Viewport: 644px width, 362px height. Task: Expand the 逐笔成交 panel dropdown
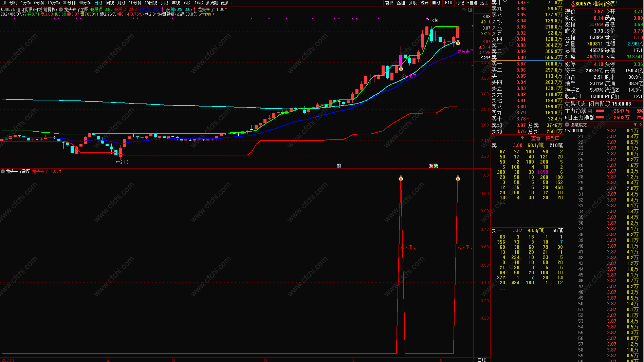[x=567, y=125]
